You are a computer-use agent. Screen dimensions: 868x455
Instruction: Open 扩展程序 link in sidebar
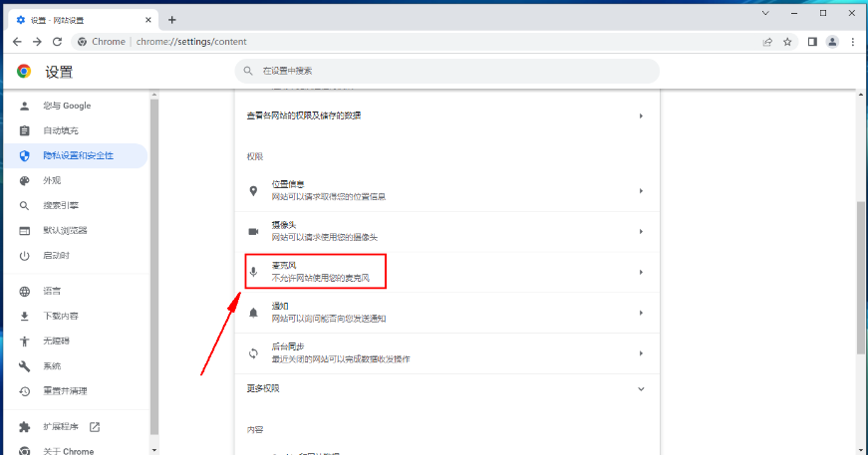click(76, 427)
